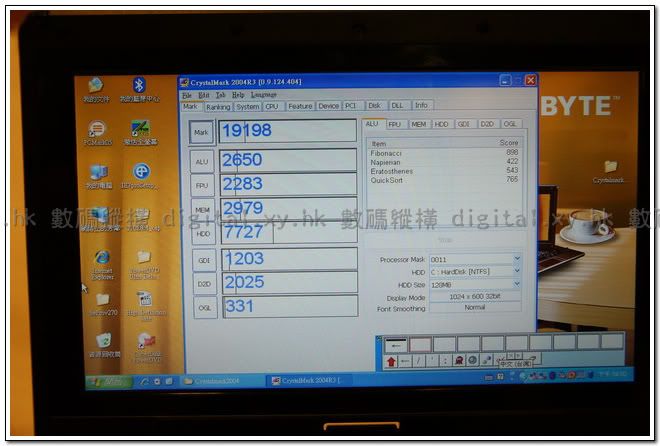Image resolution: width=660 pixels, height=446 pixels.
Task: Select the Napierian row in the score list
Action: [444, 162]
